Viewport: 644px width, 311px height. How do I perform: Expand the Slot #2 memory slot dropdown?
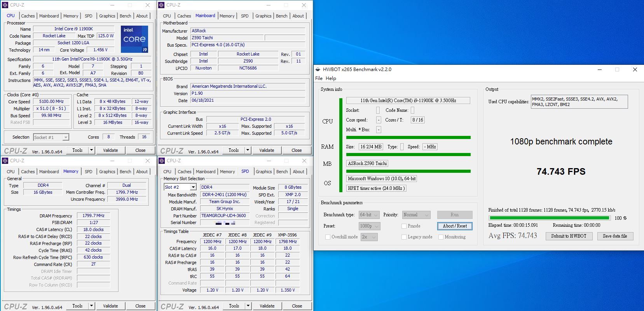(193, 187)
